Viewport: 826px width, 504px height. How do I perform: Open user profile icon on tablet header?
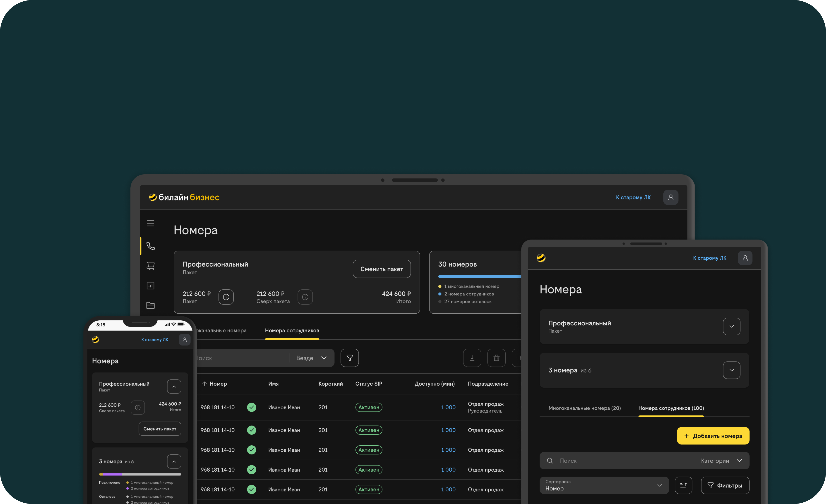(x=745, y=258)
